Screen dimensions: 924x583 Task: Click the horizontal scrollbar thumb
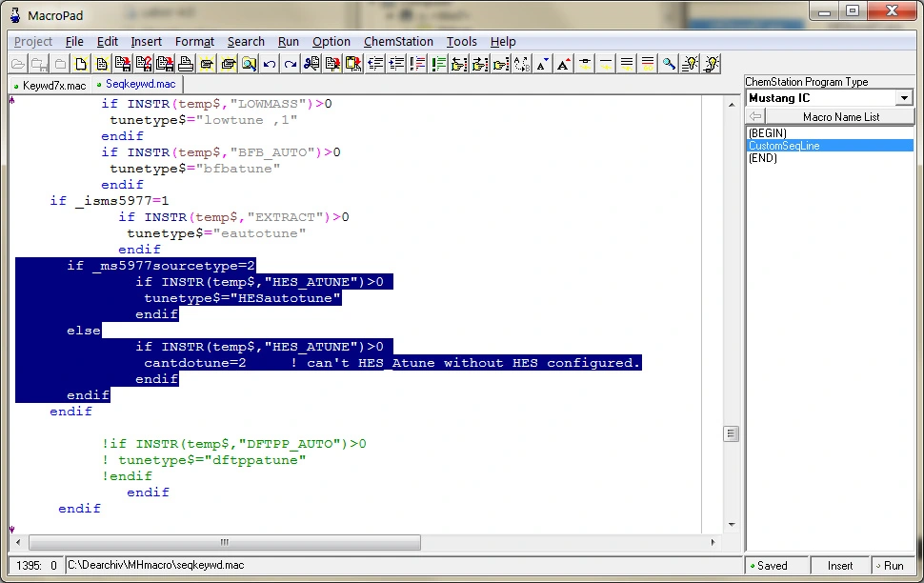[225, 542]
